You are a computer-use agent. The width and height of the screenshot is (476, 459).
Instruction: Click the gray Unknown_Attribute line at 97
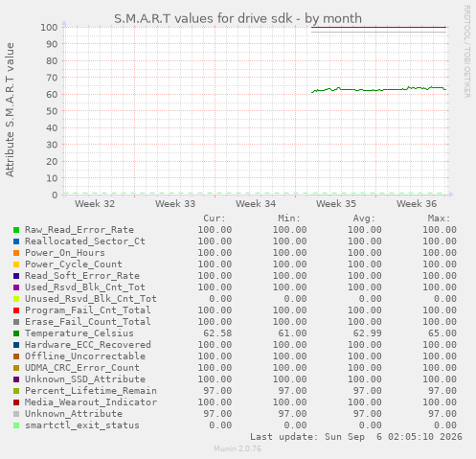click(x=378, y=32)
